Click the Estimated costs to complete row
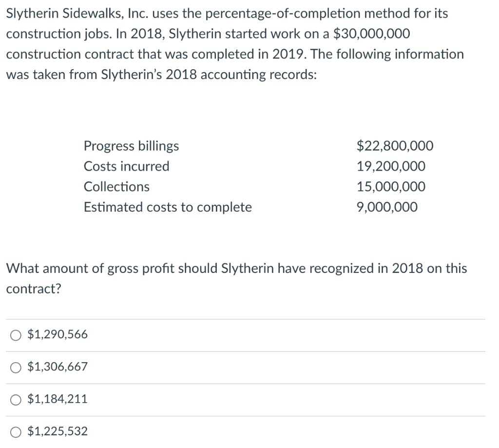The image size is (499, 448). [168, 207]
